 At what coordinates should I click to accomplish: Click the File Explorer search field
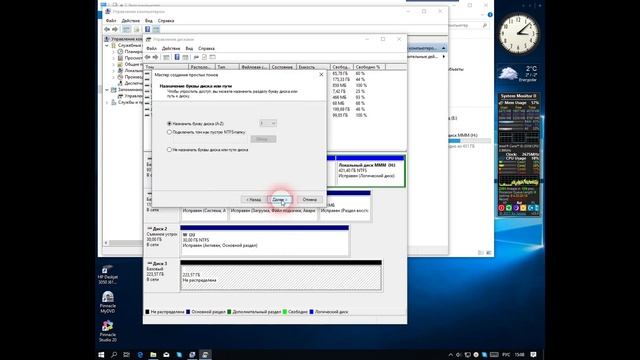click(468, 25)
